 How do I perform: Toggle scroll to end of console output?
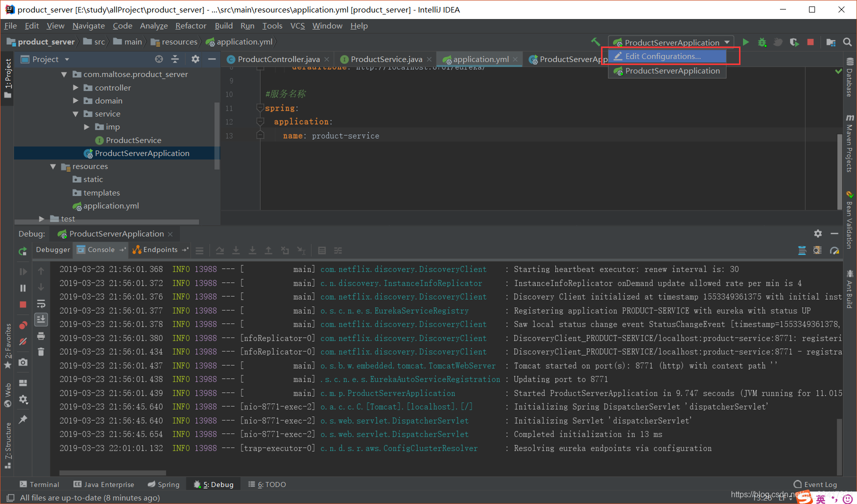41,319
